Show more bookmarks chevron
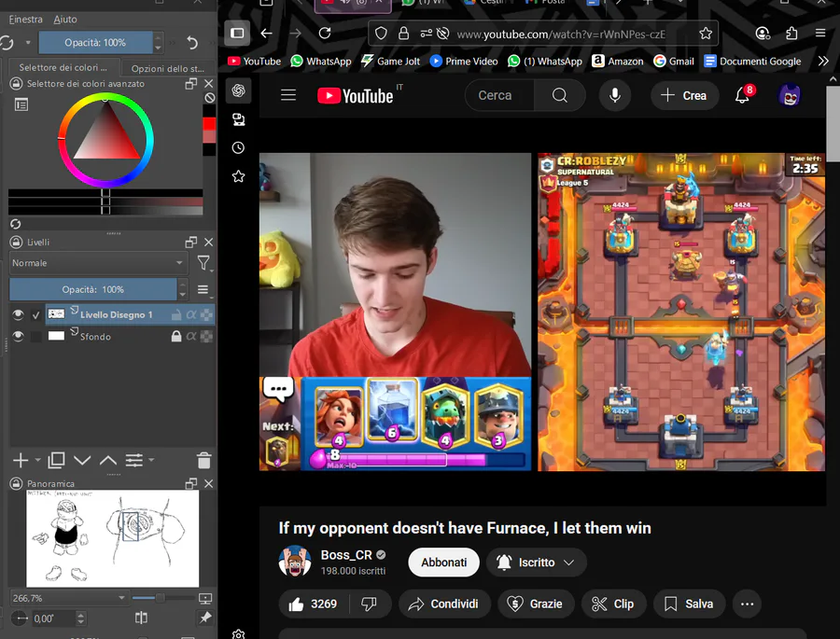The width and height of the screenshot is (840, 639). [823, 61]
